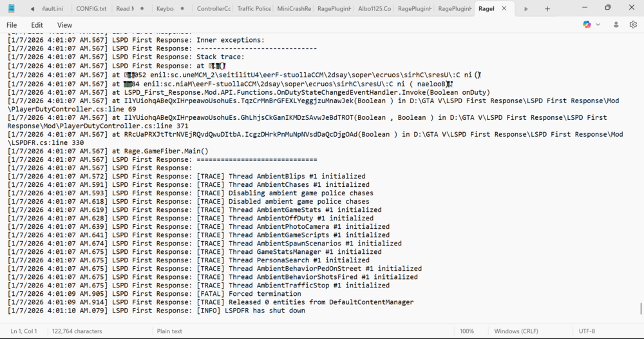Switch to the Traffic Police tab
The height and width of the screenshot is (339, 644).
click(254, 8)
